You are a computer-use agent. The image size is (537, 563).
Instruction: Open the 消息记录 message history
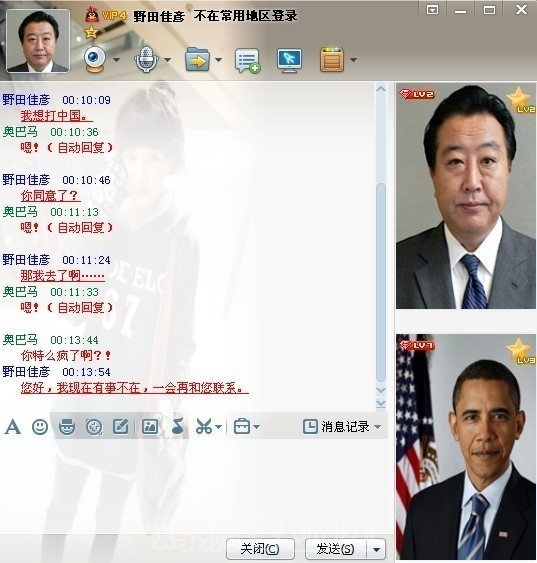tap(342, 427)
